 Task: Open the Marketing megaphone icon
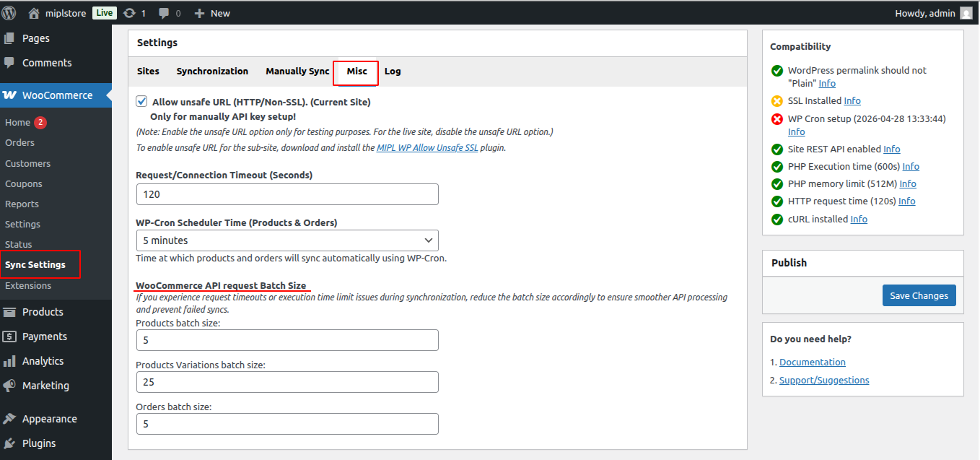[x=9, y=386]
